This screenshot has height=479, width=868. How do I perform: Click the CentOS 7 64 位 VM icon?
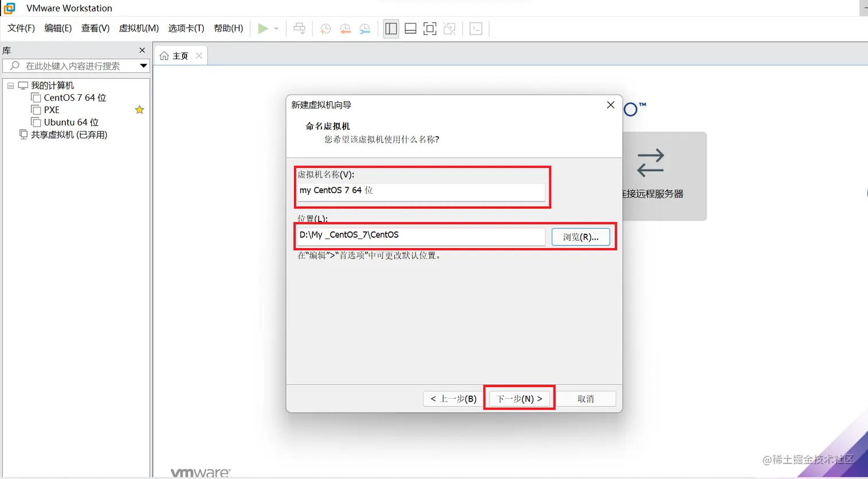click(x=36, y=98)
